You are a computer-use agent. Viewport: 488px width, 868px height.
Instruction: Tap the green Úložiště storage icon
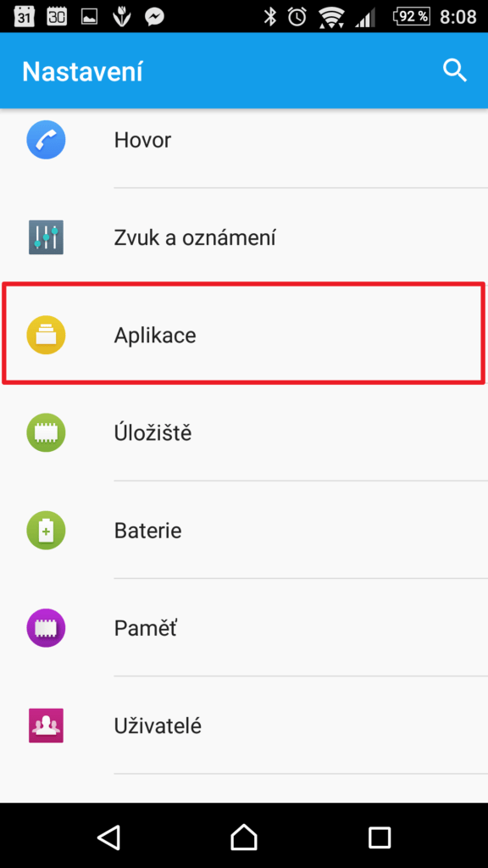[x=46, y=432]
